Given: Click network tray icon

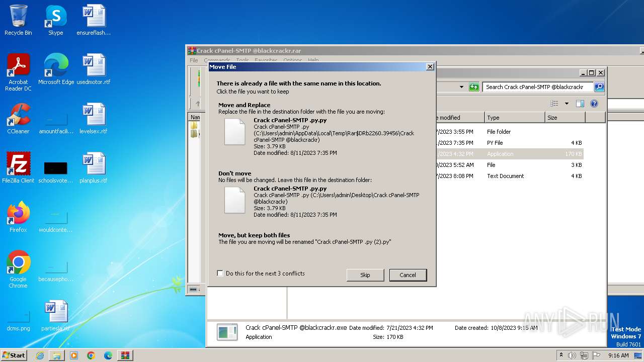Looking at the screenshot, I should click(584, 355).
